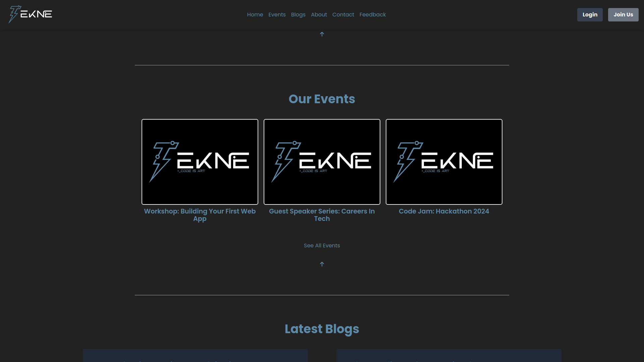Click the See All Events link
Image resolution: width=644 pixels, height=362 pixels.
coord(322,246)
